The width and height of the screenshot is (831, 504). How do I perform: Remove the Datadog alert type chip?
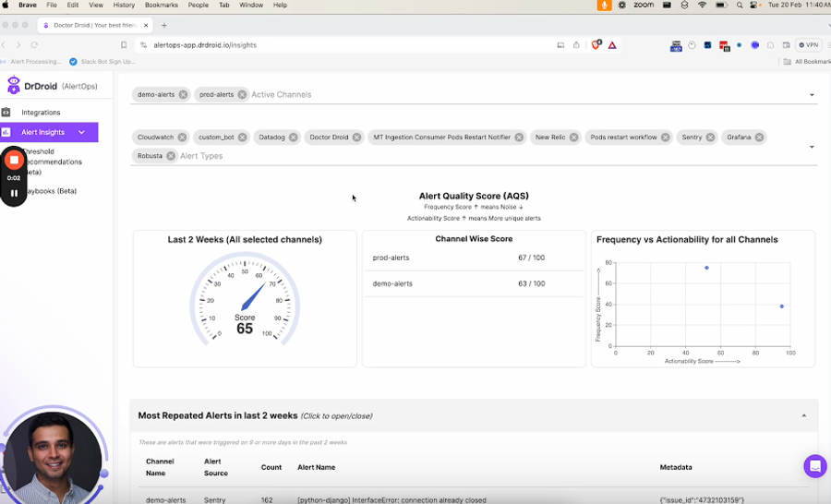(293, 138)
